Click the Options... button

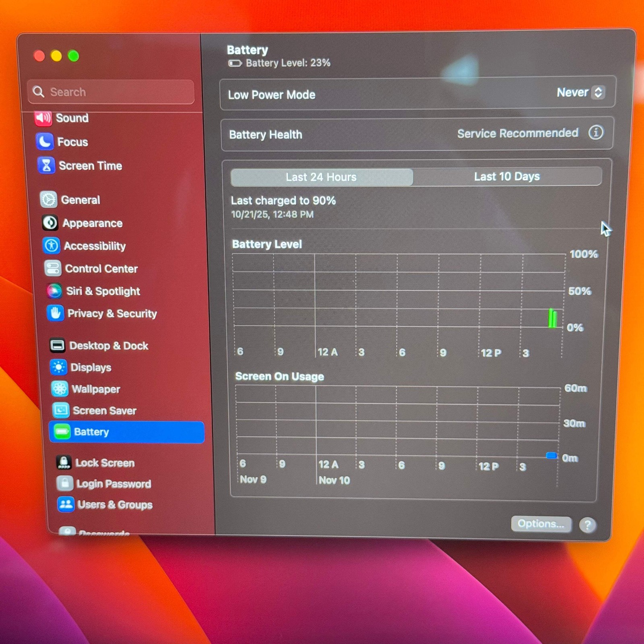pyautogui.click(x=541, y=524)
